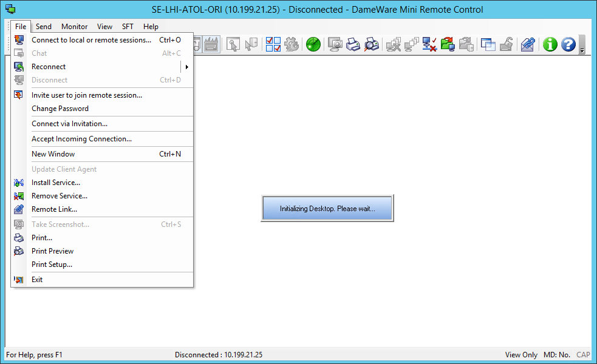This screenshot has height=364, width=597.
Task: Open the View menu
Action: pyautogui.click(x=104, y=27)
